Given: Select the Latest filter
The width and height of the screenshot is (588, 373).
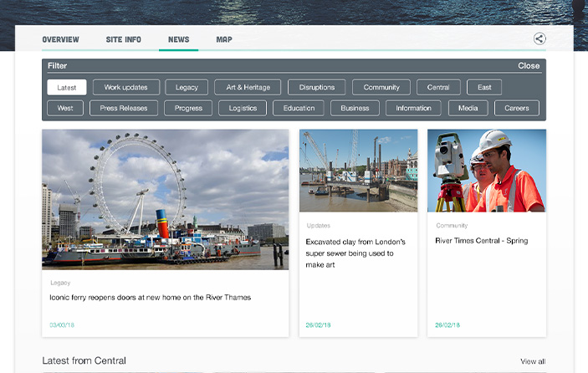Looking at the screenshot, I should (x=67, y=87).
